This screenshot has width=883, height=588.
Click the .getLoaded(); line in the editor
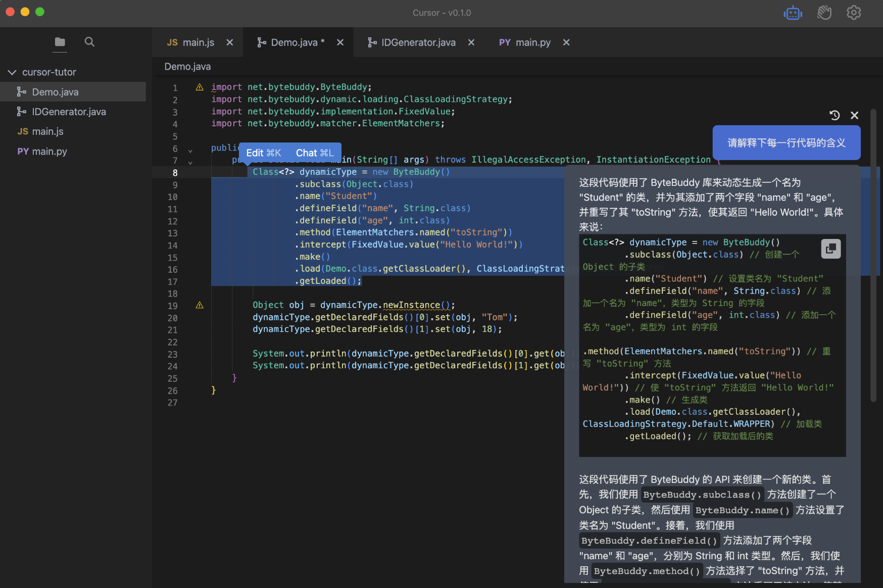(x=328, y=281)
